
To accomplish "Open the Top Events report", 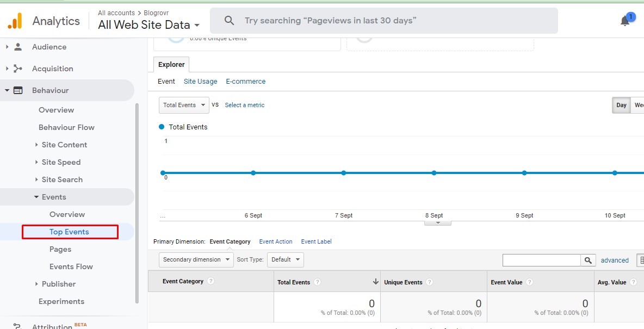I will pos(69,232).
